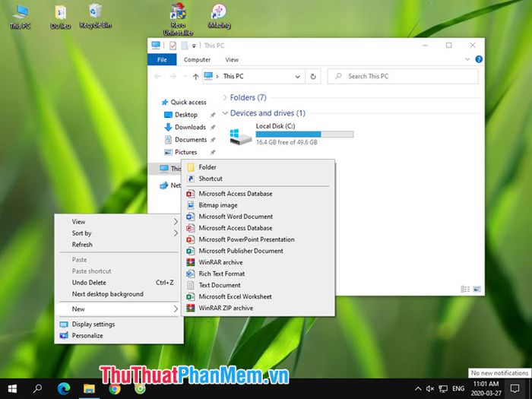Switch to details view button
Image resolution: width=532 pixels, height=399 pixels.
pyautogui.click(x=465, y=289)
